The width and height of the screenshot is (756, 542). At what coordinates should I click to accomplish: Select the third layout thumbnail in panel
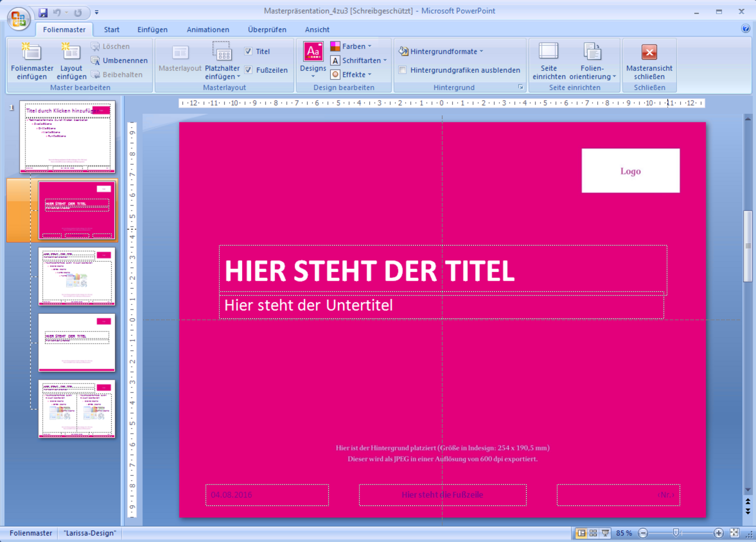(x=77, y=343)
